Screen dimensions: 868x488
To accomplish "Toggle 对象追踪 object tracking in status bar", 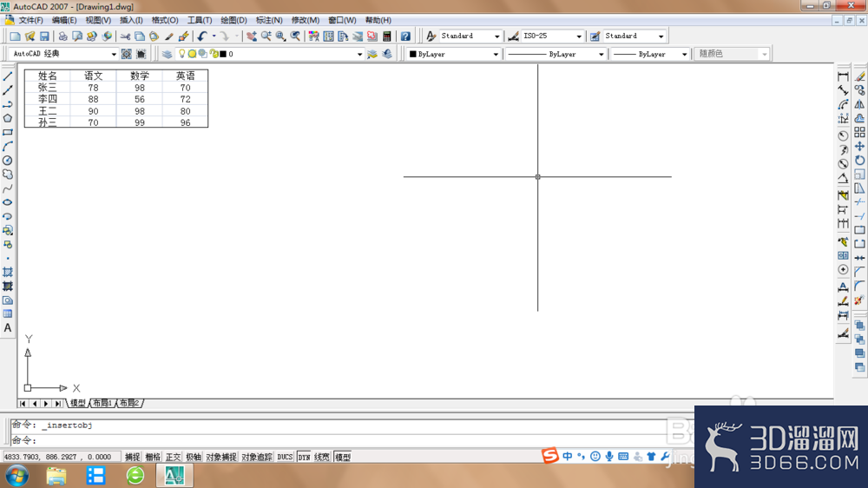I will [257, 457].
